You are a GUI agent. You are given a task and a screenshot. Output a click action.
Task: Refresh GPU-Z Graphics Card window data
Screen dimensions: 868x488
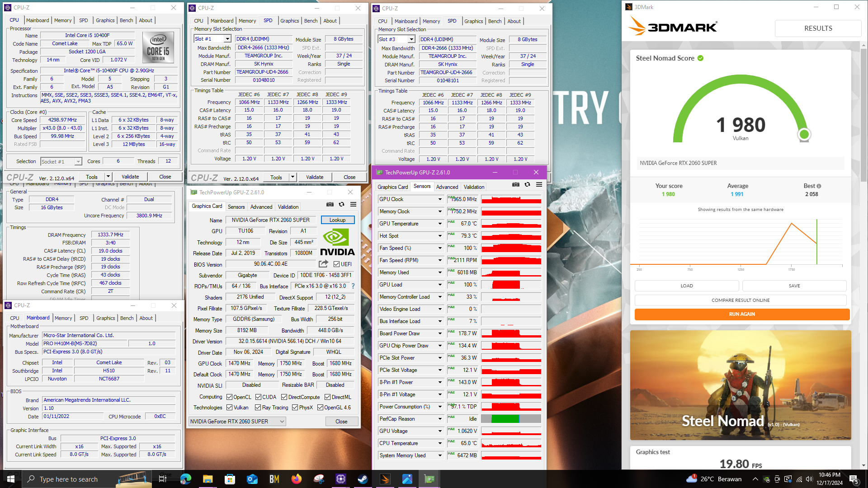click(342, 205)
